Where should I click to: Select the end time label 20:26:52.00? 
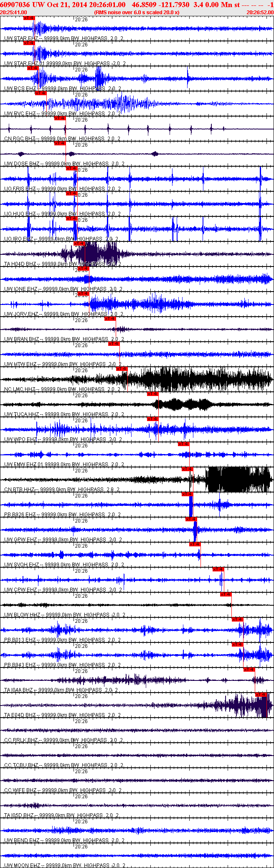(x=260, y=13)
